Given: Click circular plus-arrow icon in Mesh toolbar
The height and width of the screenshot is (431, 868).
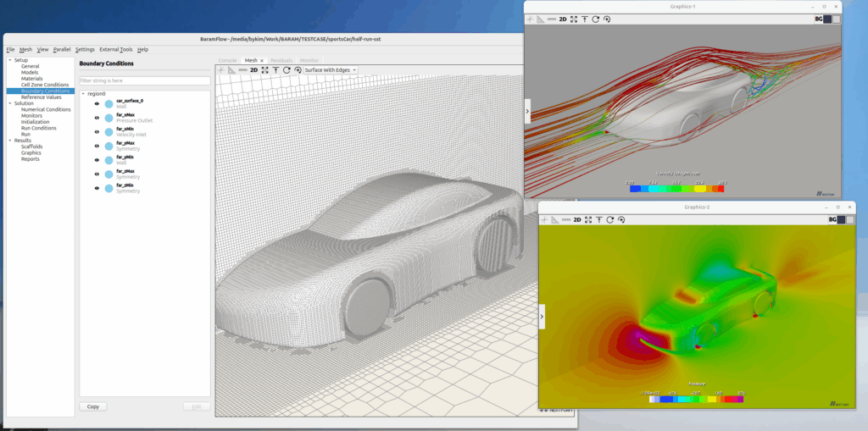Looking at the screenshot, I should click(x=298, y=70).
